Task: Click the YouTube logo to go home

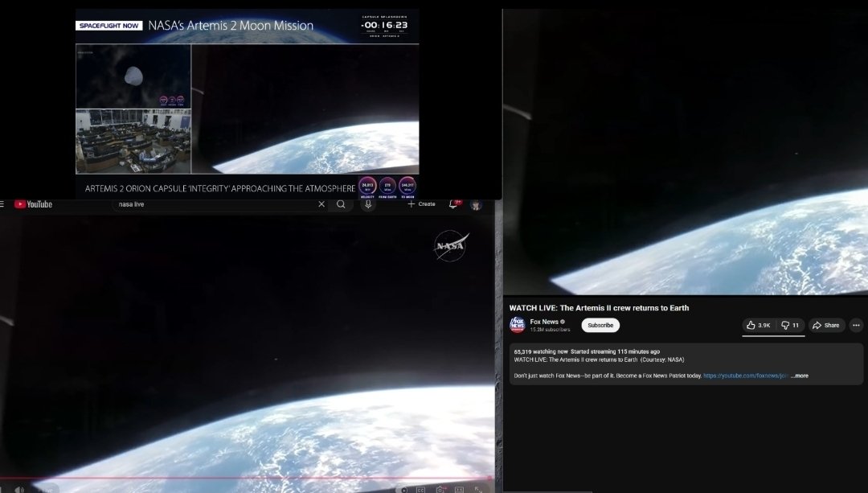Action: [x=33, y=204]
